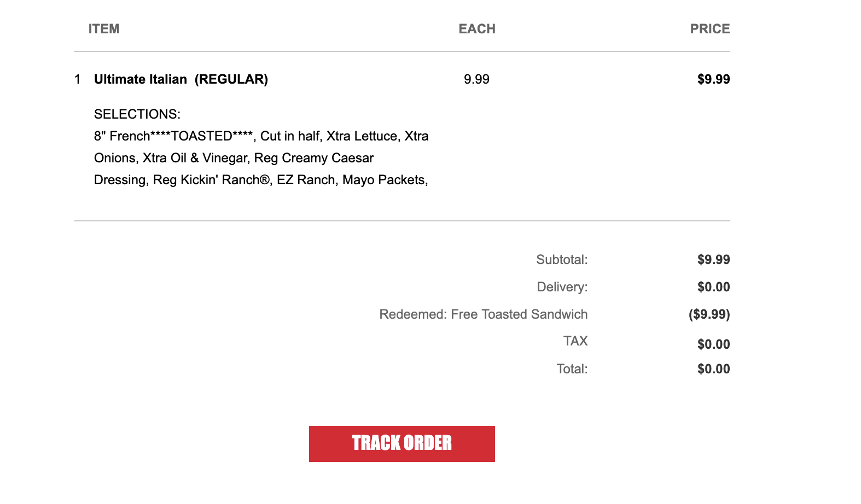Click the Delivery label
This screenshot has height=504, width=861.
[562, 287]
